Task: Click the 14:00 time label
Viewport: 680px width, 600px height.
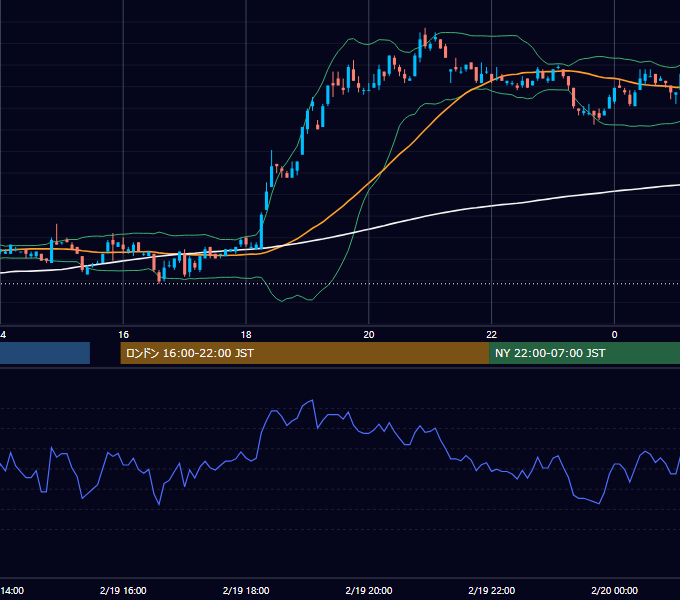Action: click(x=12, y=590)
